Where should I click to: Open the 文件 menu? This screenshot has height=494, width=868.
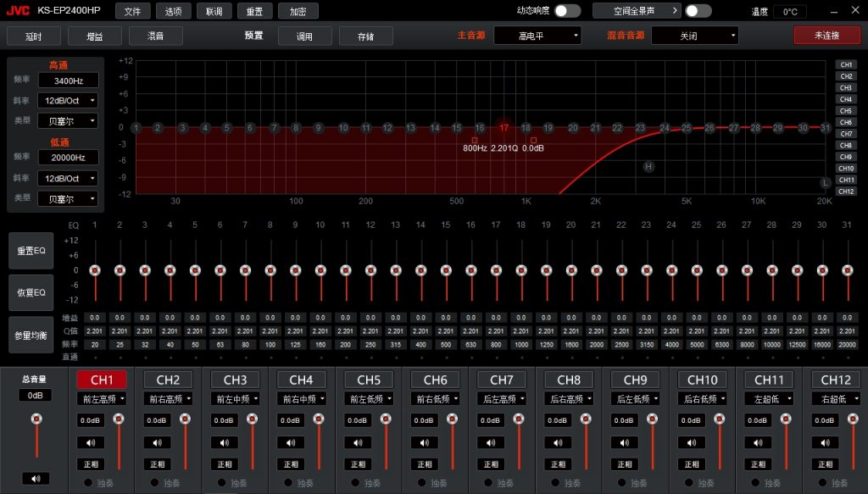click(132, 11)
